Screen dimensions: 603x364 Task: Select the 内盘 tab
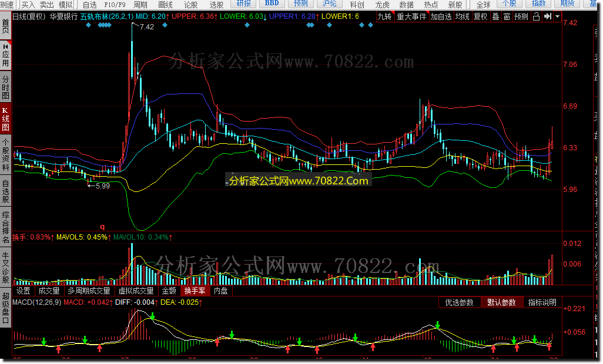[221, 291]
